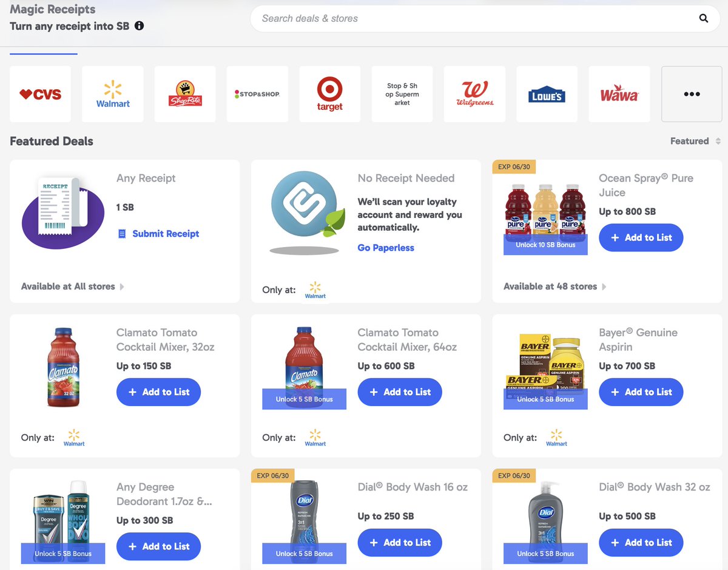Click EXP 06/30 badge on Dial 32 oz
The width and height of the screenshot is (728, 570).
click(x=514, y=475)
